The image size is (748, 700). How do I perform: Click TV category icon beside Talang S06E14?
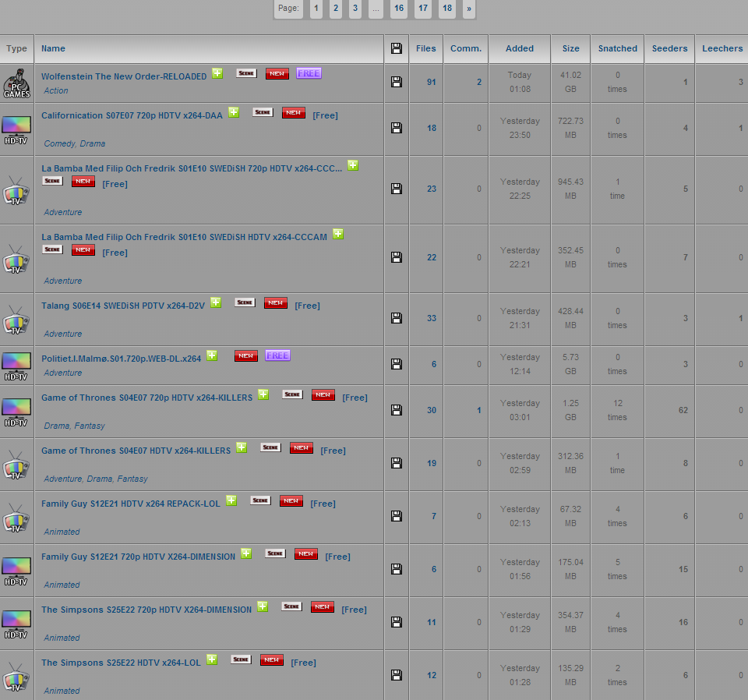(x=16, y=320)
